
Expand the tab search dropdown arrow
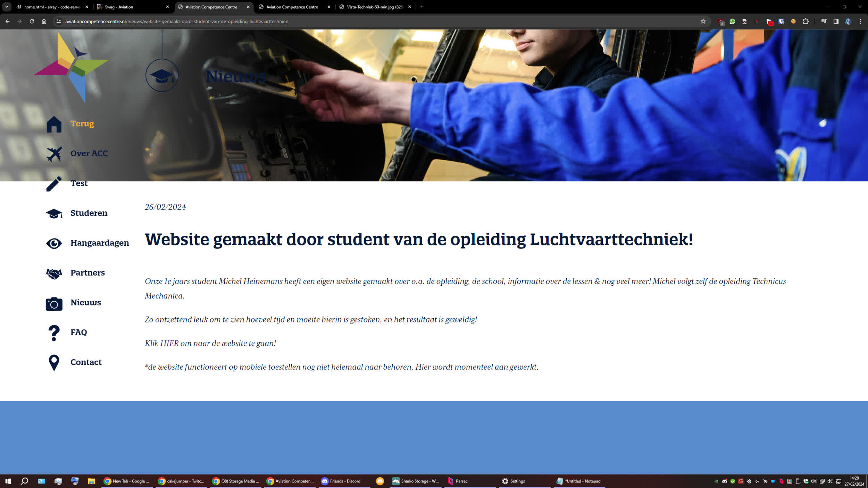pos(7,7)
